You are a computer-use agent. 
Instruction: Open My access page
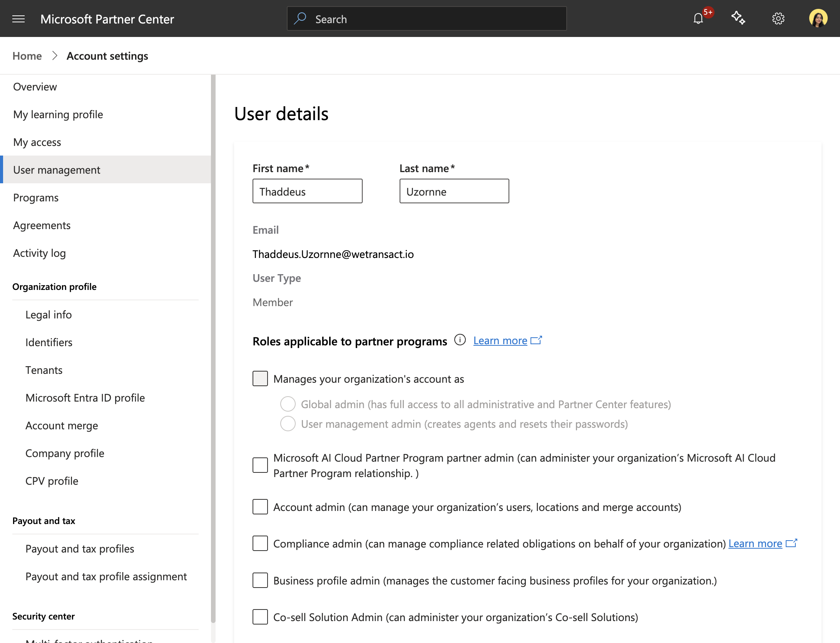point(105,142)
